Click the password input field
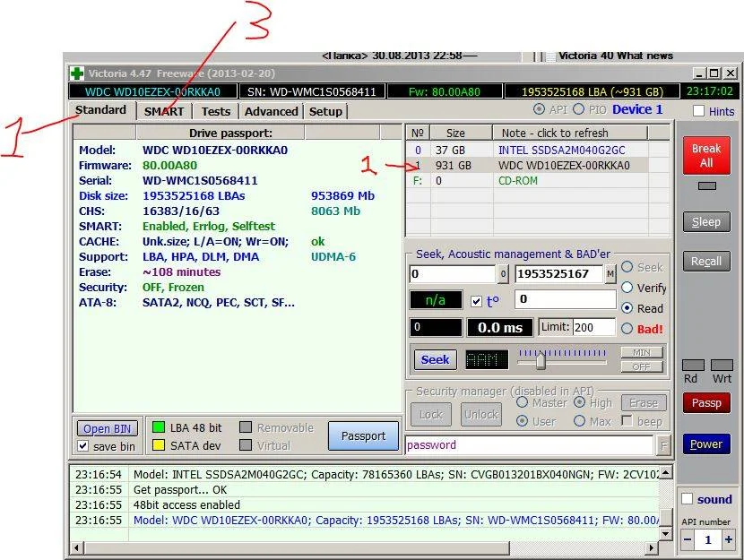744x560 pixels. (529, 445)
